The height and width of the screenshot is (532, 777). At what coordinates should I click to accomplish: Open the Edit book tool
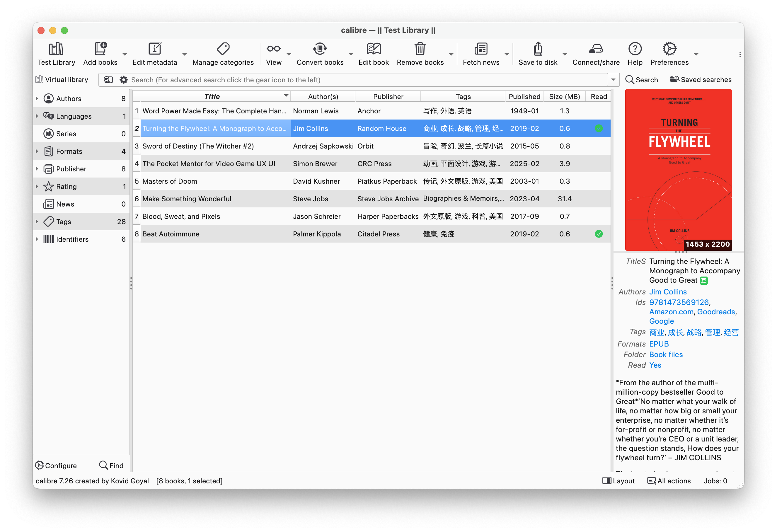coord(374,49)
